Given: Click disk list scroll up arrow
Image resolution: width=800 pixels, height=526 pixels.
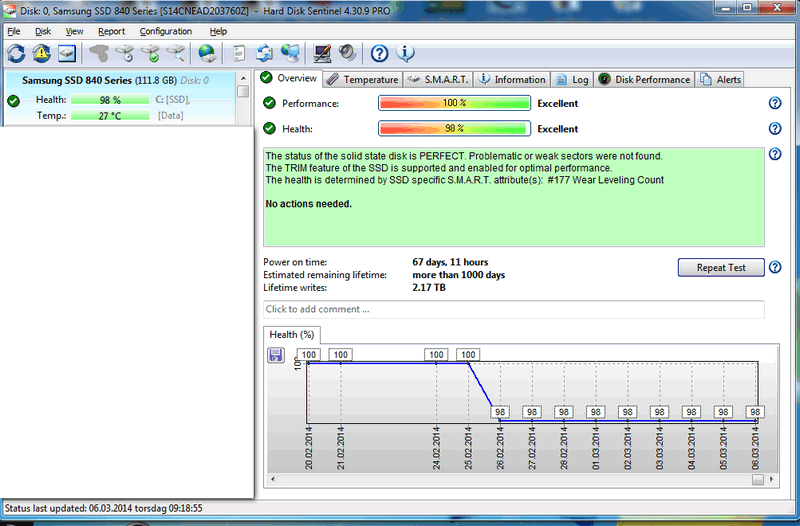Looking at the screenshot, I should coord(243,78).
